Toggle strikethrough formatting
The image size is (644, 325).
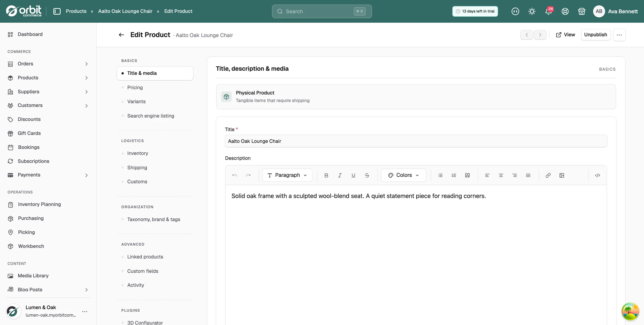click(367, 175)
